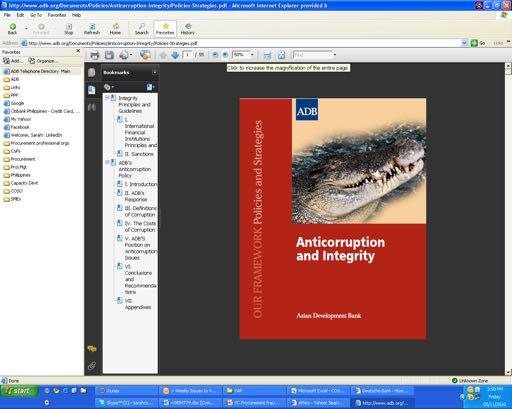Click Add in the Favorites pane
Image resolution: width=512 pixels, height=409 pixels.
click(x=13, y=61)
